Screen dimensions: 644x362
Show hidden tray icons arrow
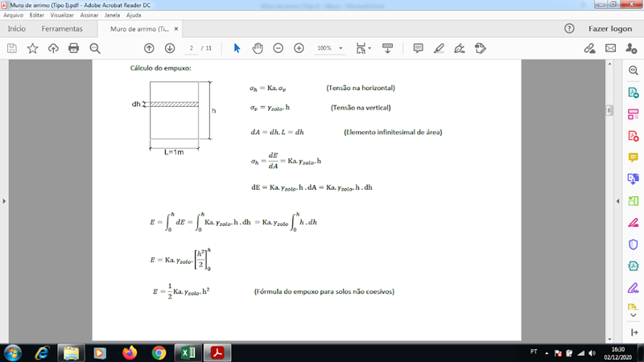tap(547, 353)
